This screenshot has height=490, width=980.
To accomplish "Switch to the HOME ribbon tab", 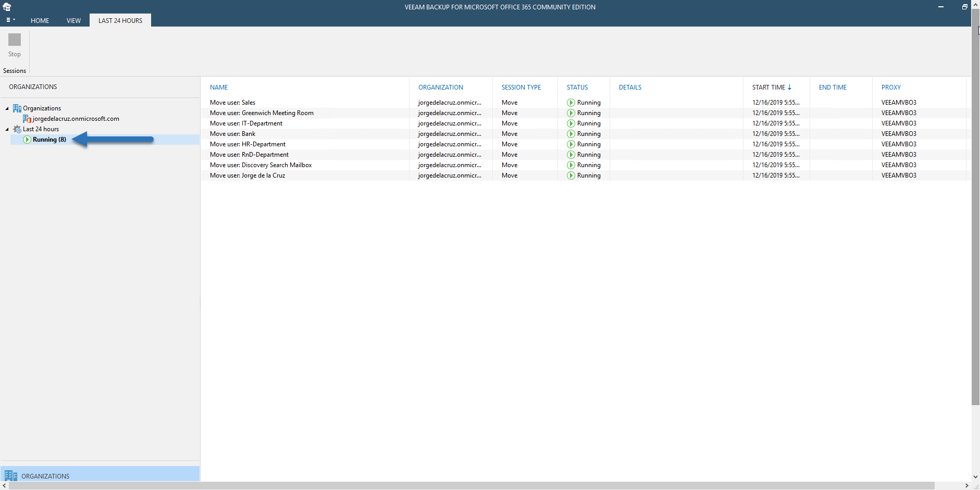I will pyautogui.click(x=40, y=21).
